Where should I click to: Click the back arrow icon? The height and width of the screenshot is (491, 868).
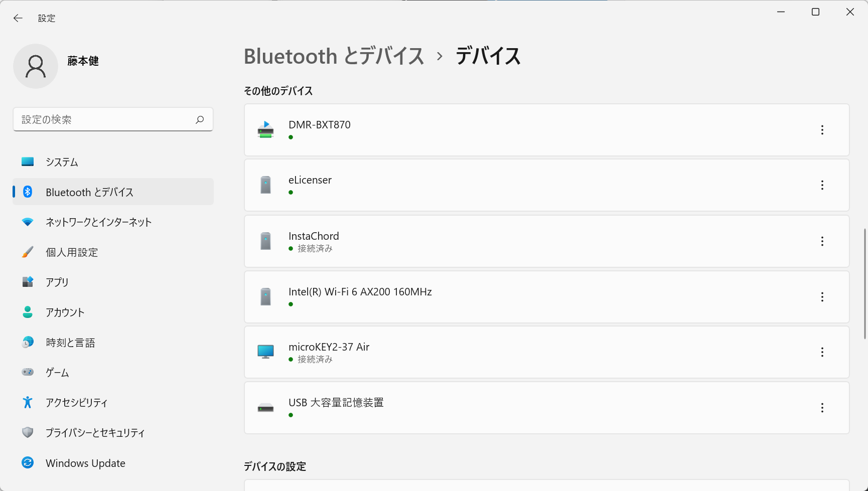(18, 18)
